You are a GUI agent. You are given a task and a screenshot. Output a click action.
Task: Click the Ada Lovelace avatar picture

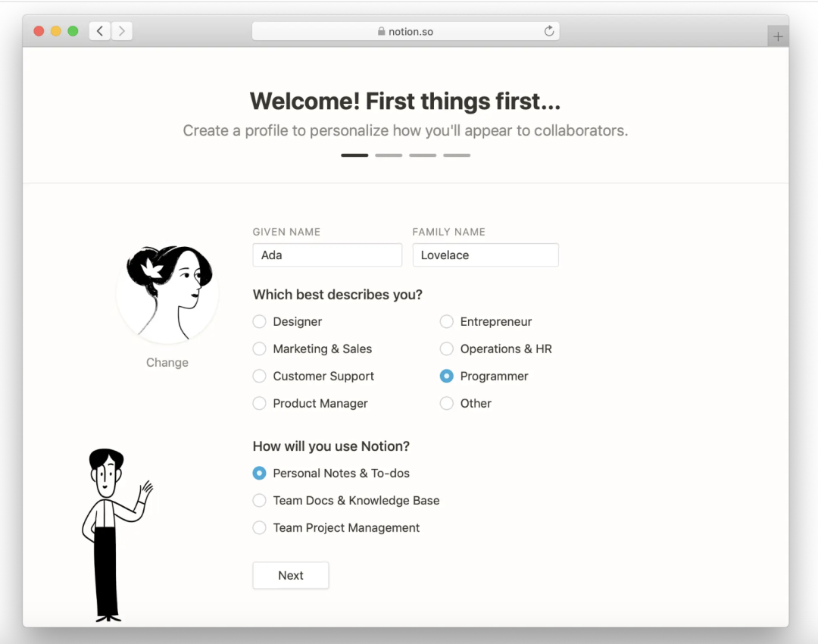pos(167,292)
